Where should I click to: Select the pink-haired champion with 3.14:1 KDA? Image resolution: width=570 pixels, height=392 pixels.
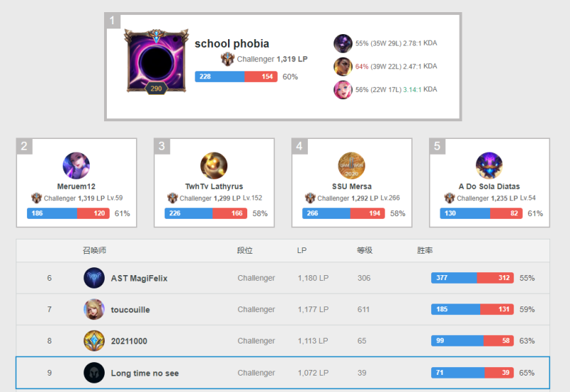[343, 90]
